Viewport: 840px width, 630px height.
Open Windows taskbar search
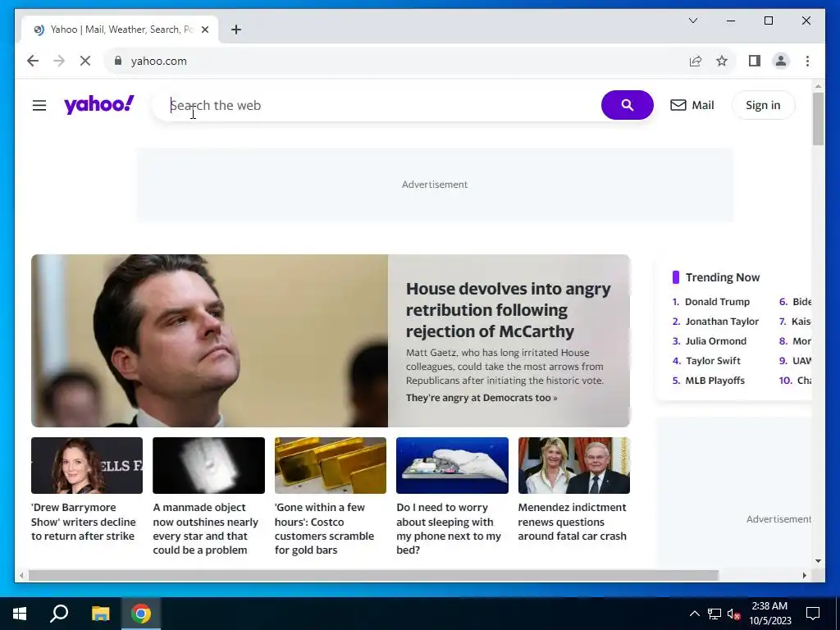(59, 614)
